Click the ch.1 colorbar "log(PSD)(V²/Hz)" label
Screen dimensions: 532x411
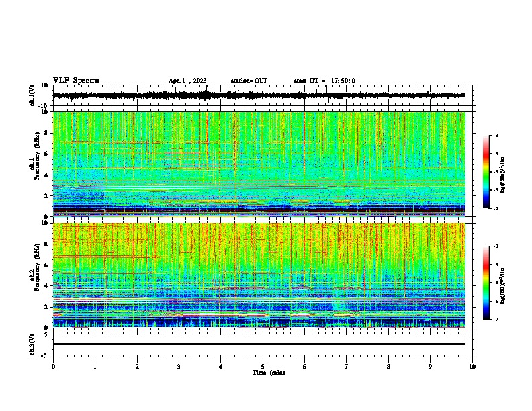click(x=503, y=175)
